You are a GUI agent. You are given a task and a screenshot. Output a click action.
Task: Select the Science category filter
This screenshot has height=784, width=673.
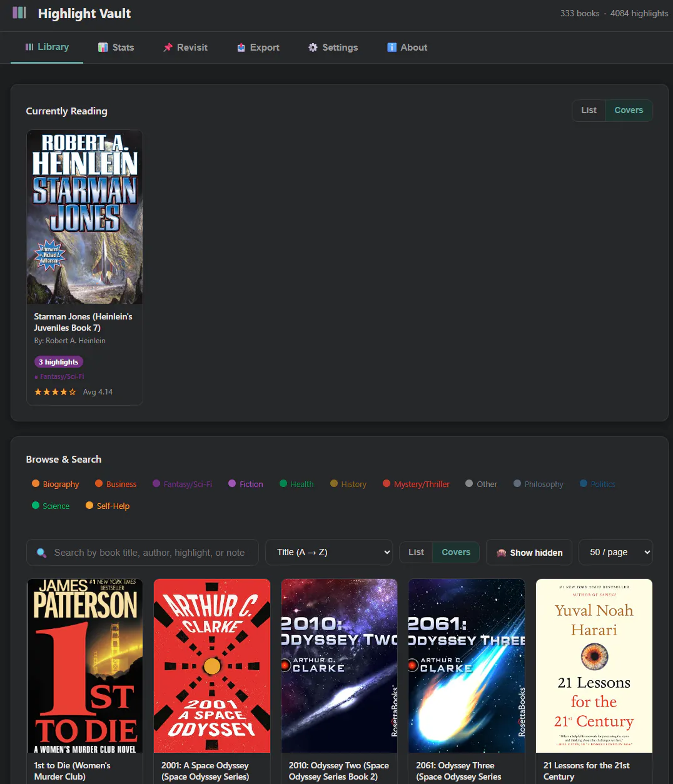(x=51, y=506)
